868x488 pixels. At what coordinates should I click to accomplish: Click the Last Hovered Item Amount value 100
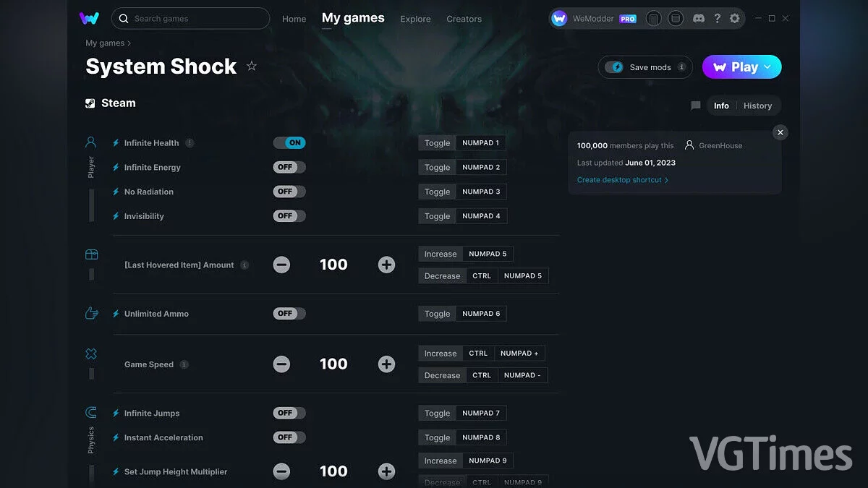tap(333, 265)
